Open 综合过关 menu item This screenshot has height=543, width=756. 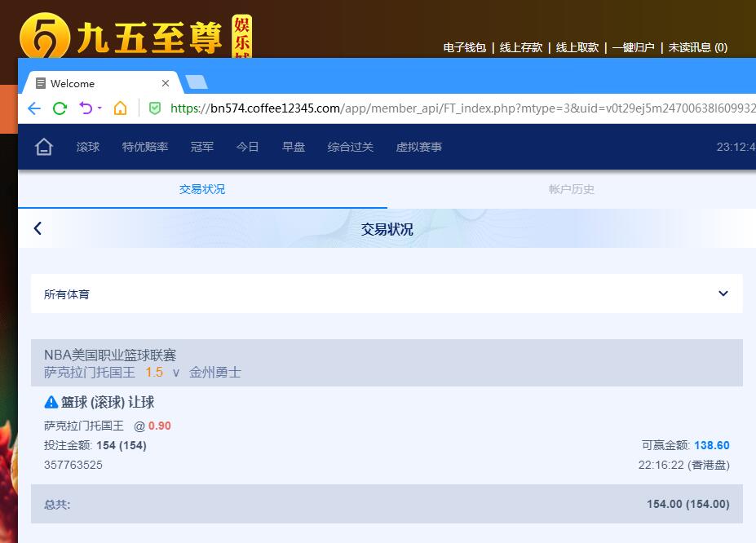coord(350,147)
